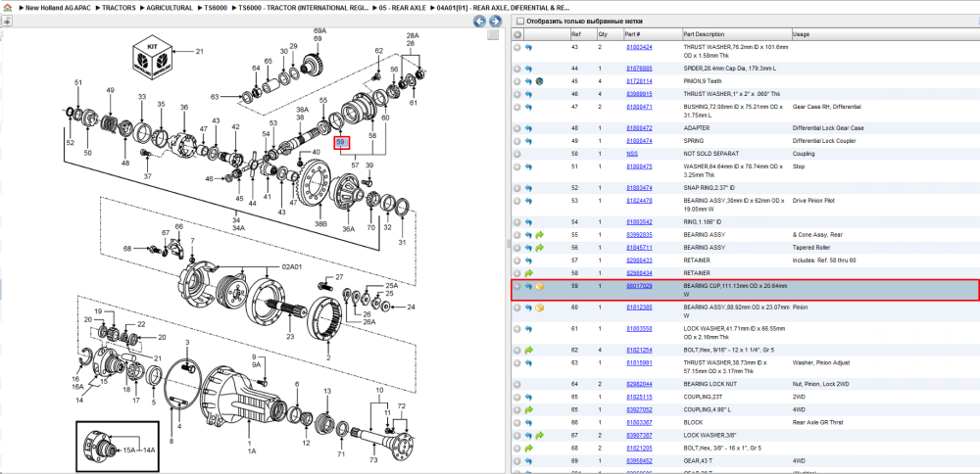Image resolution: width=980 pixels, height=474 pixels.
Task: Open New Holland AG APAC breadcrumb
Action: coord(58,8)
